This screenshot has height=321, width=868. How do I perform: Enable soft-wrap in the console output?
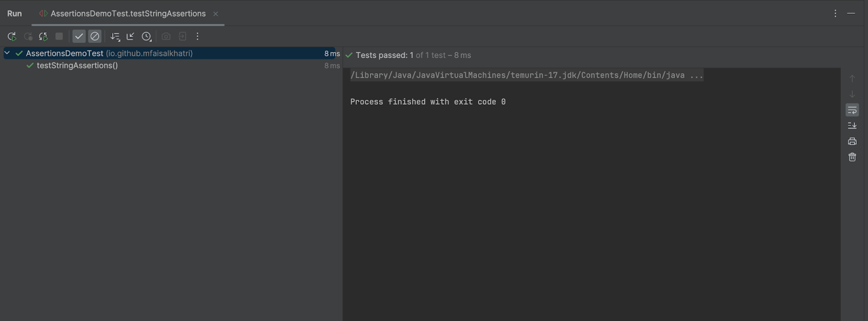click(x=852, y=110)
